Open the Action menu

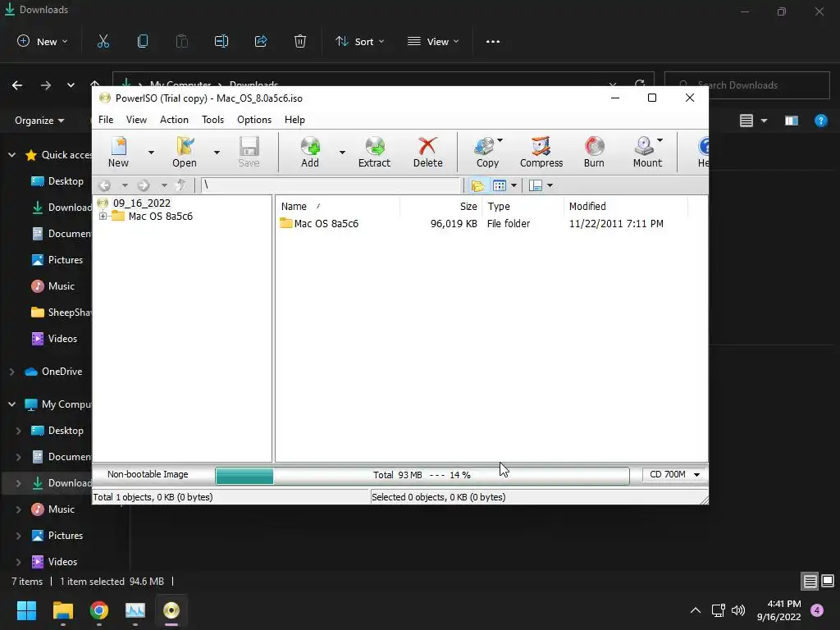click(x=174, y=120)
